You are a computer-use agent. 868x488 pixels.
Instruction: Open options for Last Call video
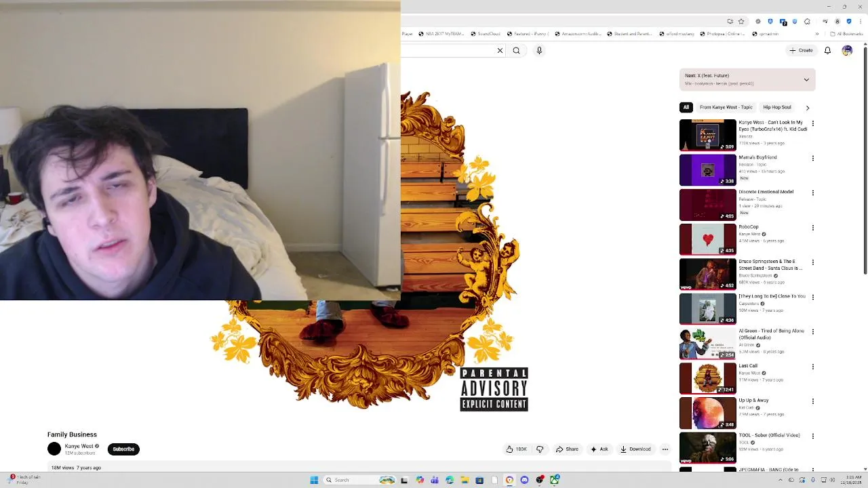pyautogui.click(x=812, y=367)
